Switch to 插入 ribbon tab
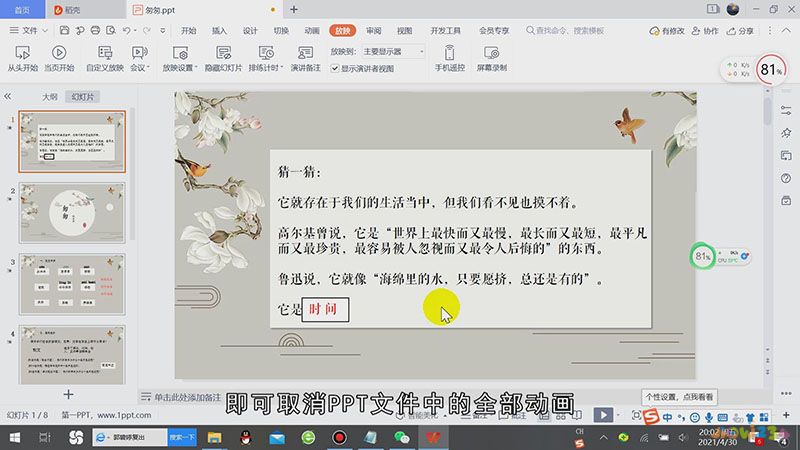The height and width of the screenshot is (450, 800). click(219, 31)
